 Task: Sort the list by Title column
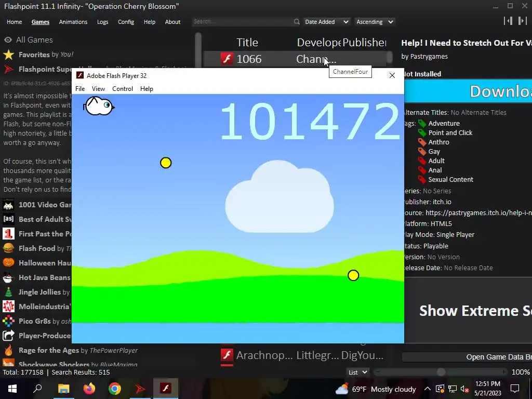tap(247, 43)
